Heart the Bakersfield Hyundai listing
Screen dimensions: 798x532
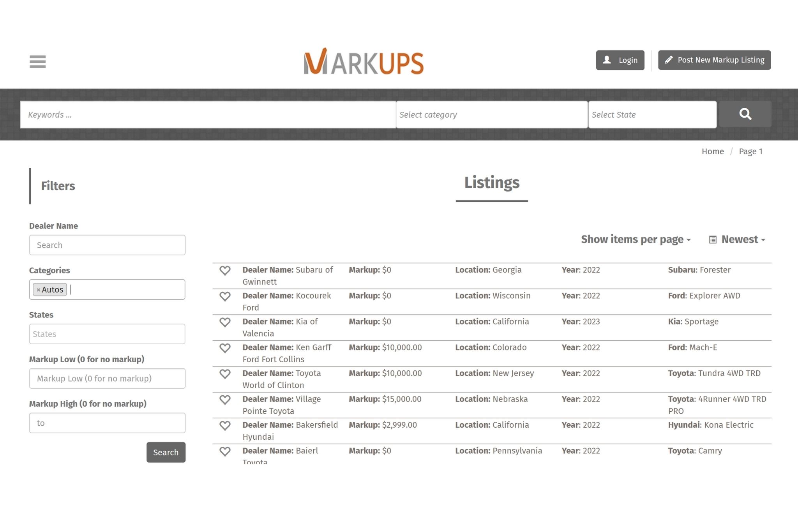(225, 425)
